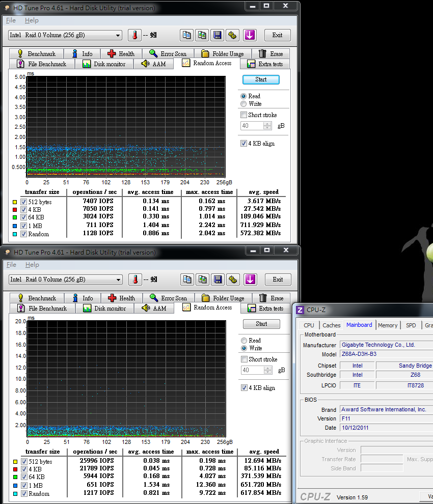Uncheck 4 KB align in upper HD Tune window
The image size is (433, 504).
[244, 144]
